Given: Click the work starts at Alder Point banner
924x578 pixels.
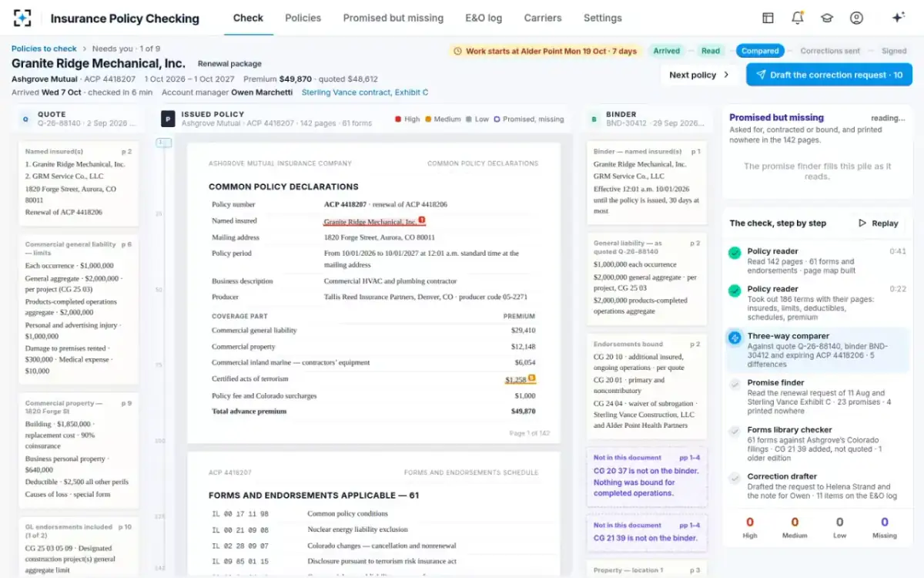Looking at the screenshot, I should [545, 51].
